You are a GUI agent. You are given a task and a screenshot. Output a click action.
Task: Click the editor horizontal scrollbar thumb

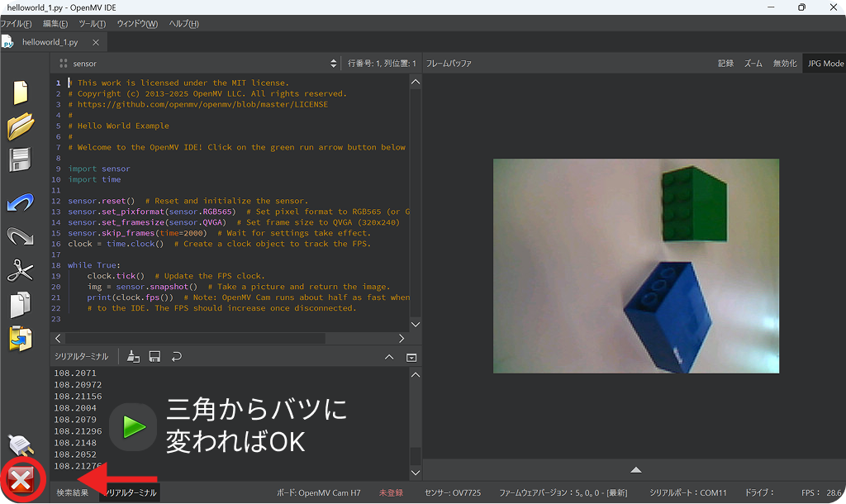coord(195,338)
